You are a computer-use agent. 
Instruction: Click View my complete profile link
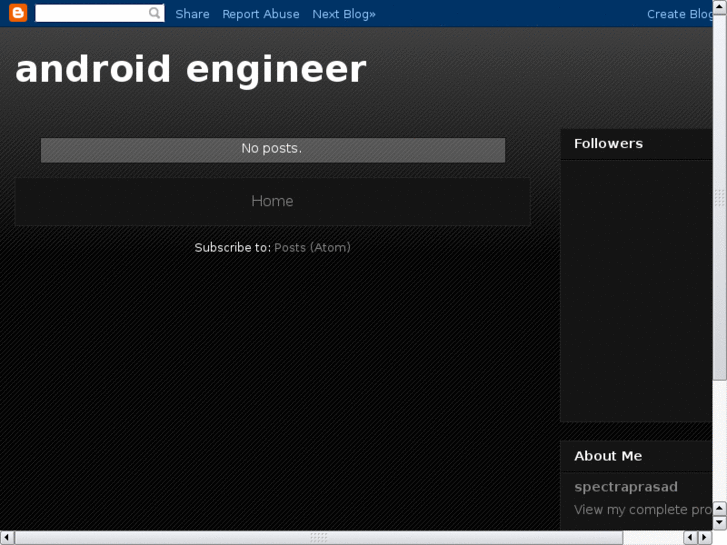pos(643,509)
